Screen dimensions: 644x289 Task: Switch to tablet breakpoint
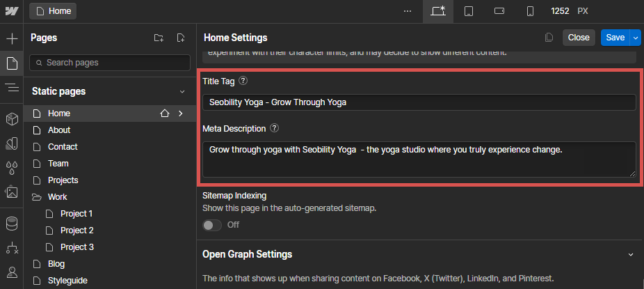coord(469,11)
